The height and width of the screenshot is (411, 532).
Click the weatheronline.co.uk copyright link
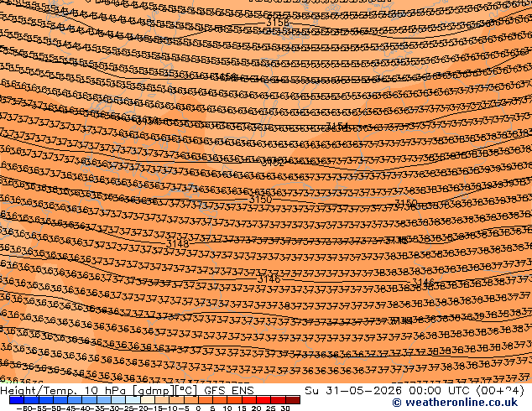[455, 403]
